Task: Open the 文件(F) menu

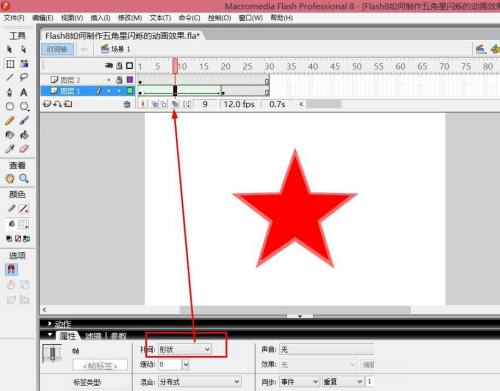Action: (x=14, y=18)
